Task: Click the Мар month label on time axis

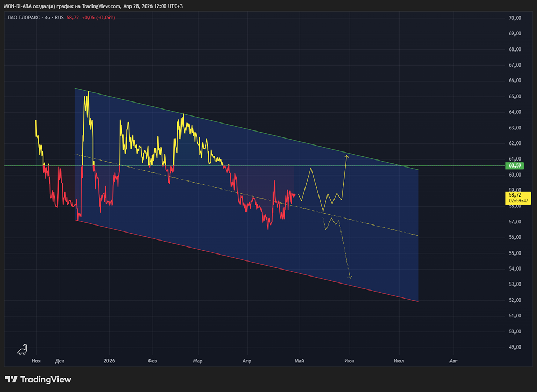Action: point(198,361)
